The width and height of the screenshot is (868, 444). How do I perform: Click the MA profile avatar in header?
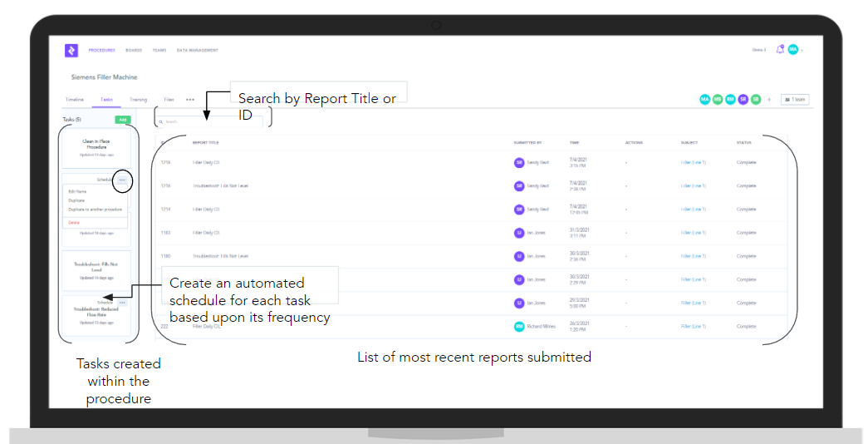(x=793, y=50)
